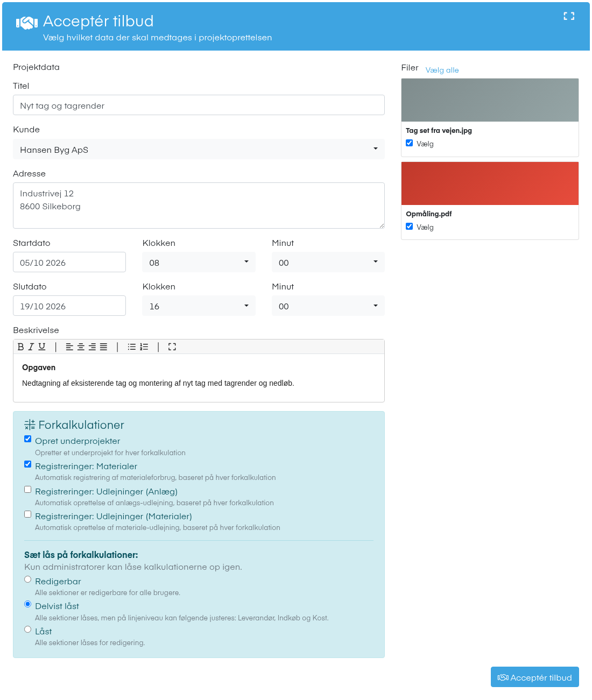This screenshot has height=700, width=592.
Task: Apply bold formatting in description editor
Action: (x=20, y=347)
